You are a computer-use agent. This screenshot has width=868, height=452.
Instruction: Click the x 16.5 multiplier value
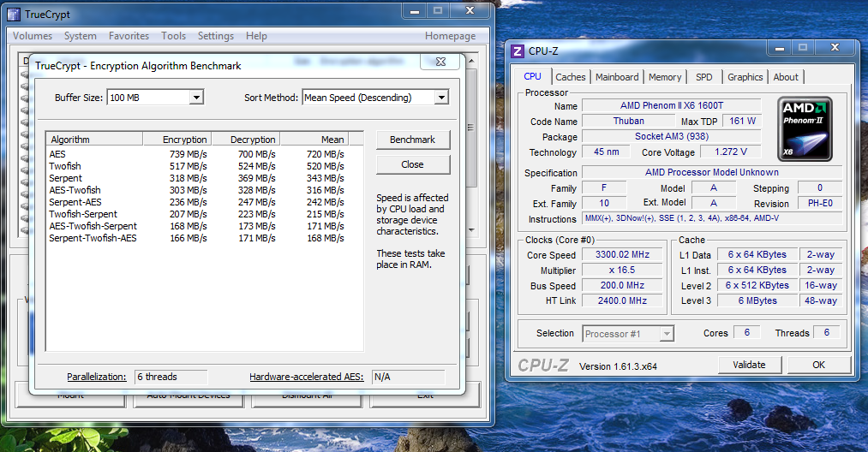(x=622, y=270)
